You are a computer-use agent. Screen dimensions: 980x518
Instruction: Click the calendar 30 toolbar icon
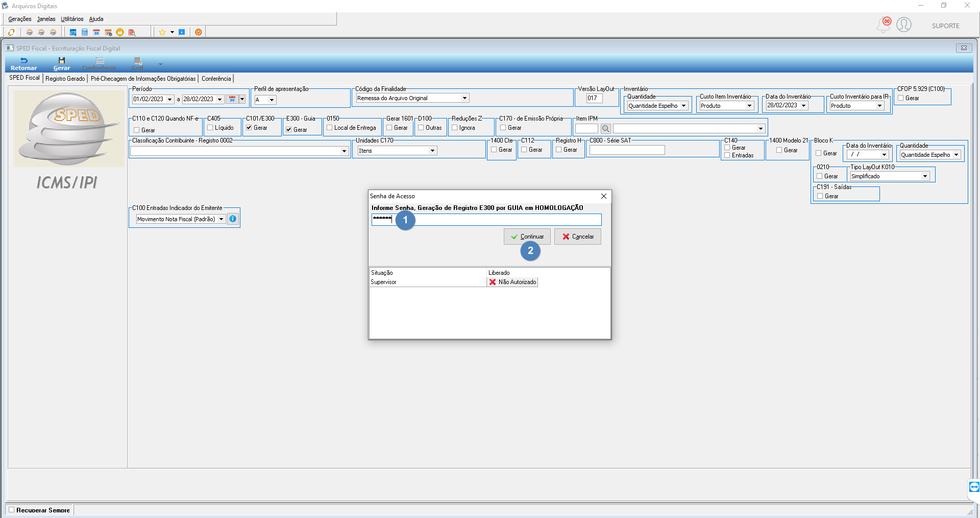[96, 32]
